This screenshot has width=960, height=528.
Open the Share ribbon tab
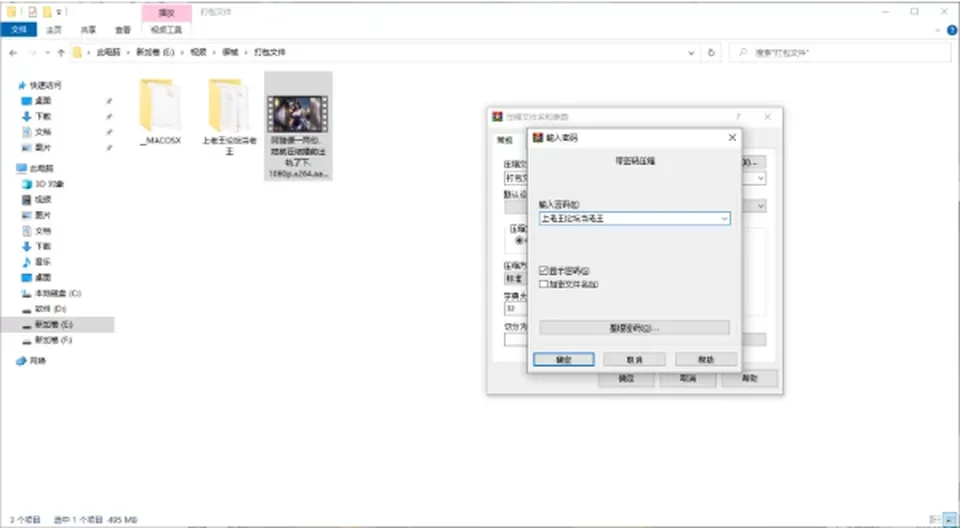(x=88, y=29)
